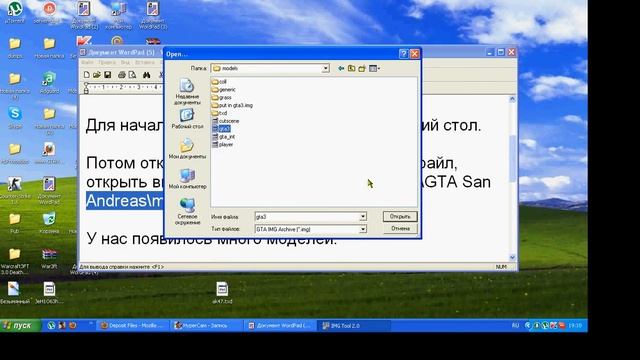
Task: Select the 'txd' folder in file list
Action: (x=219, y=113)
